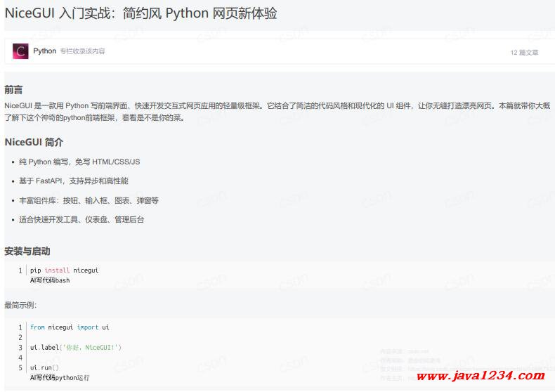Click AI写代码 under the Python code block
Screen dimensions: 555x392
coord(42,378)
